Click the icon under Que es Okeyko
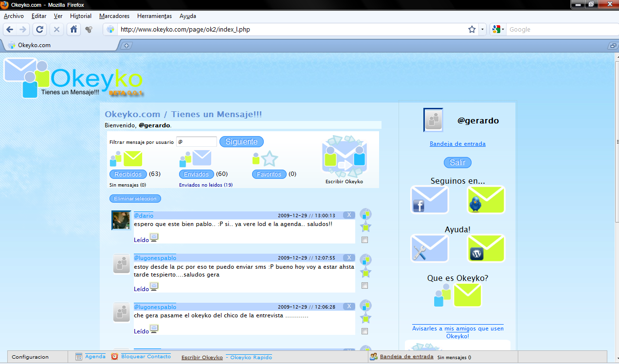619x364 pixels. (x=457, y=295)
